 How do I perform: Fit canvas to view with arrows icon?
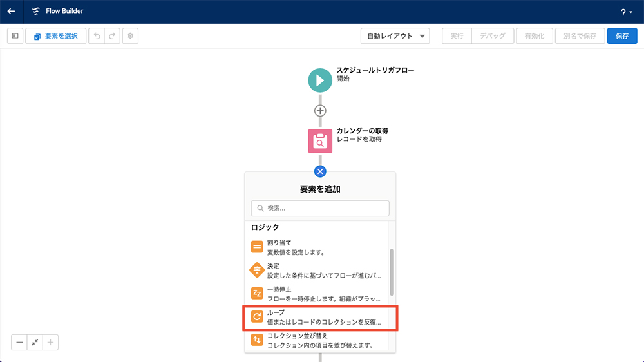click(35, 342)
